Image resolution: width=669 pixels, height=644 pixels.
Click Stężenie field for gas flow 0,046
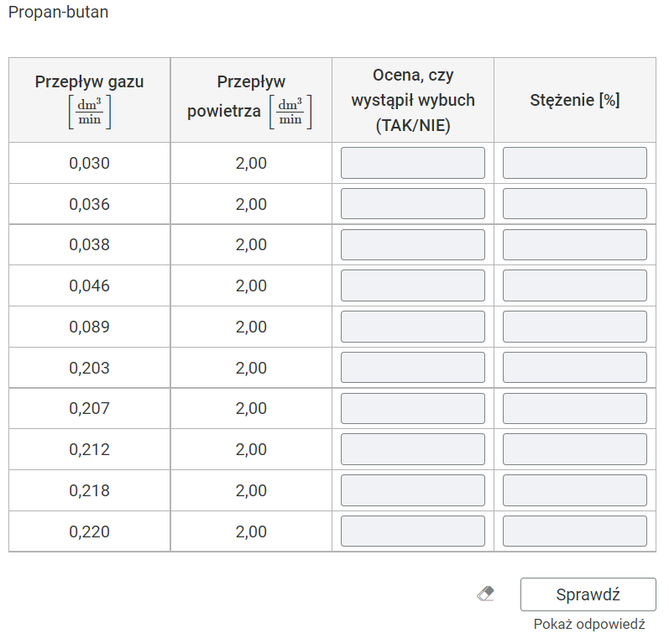(574, 285)
